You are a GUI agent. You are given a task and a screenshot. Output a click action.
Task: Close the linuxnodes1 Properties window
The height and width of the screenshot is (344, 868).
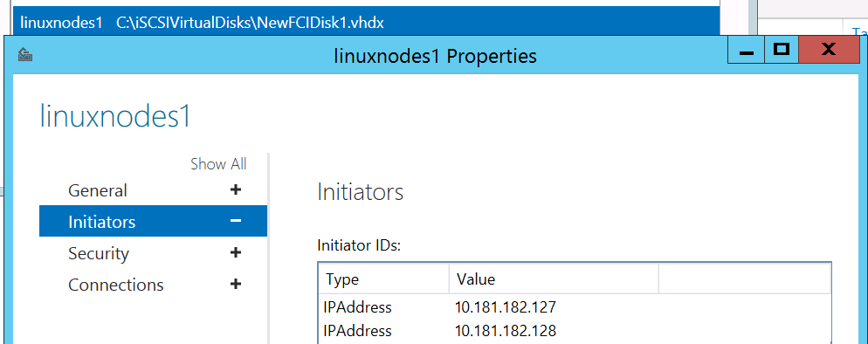pyautogui.click(x=829, y=51)
